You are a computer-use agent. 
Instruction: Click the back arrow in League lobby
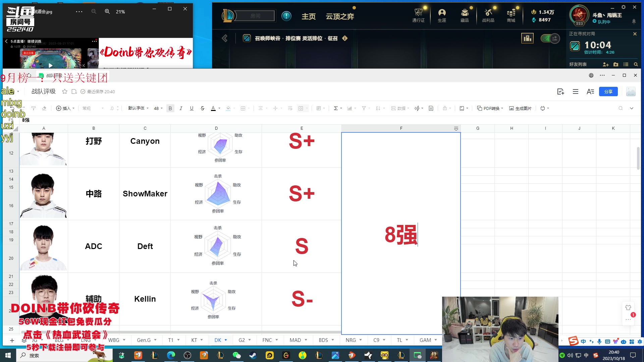(224, 39)
